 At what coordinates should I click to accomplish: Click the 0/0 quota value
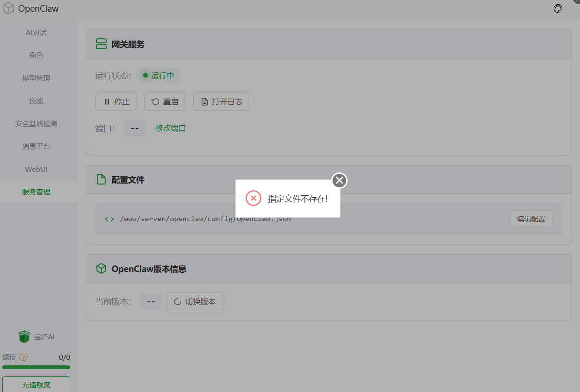click(65, 357)
